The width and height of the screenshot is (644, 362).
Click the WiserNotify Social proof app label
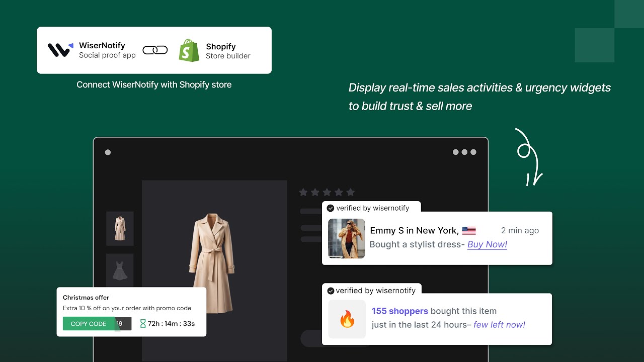107,50
